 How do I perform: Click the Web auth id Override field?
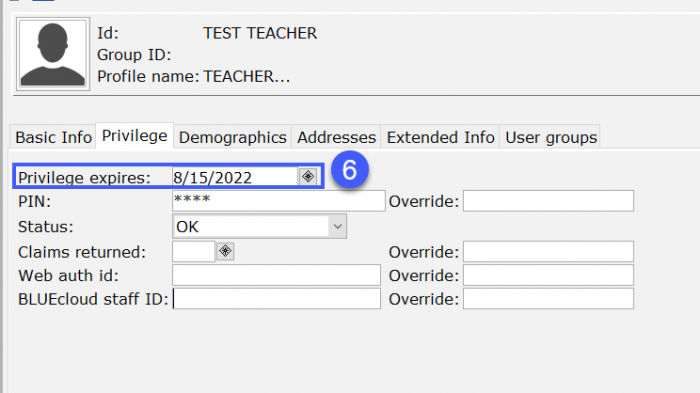[x=548, y=275]
